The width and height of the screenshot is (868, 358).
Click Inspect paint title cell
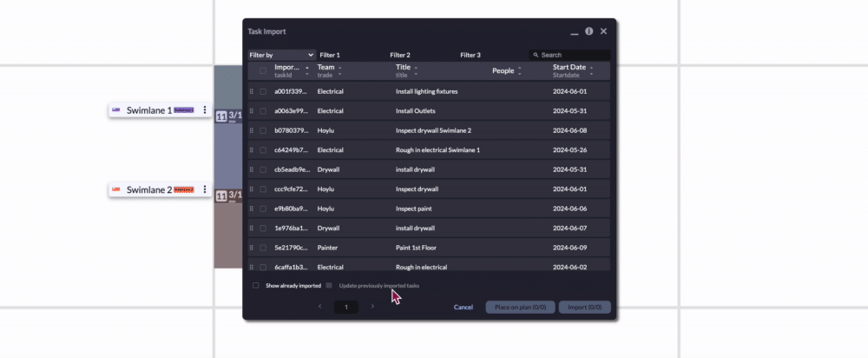coord(413,209)
